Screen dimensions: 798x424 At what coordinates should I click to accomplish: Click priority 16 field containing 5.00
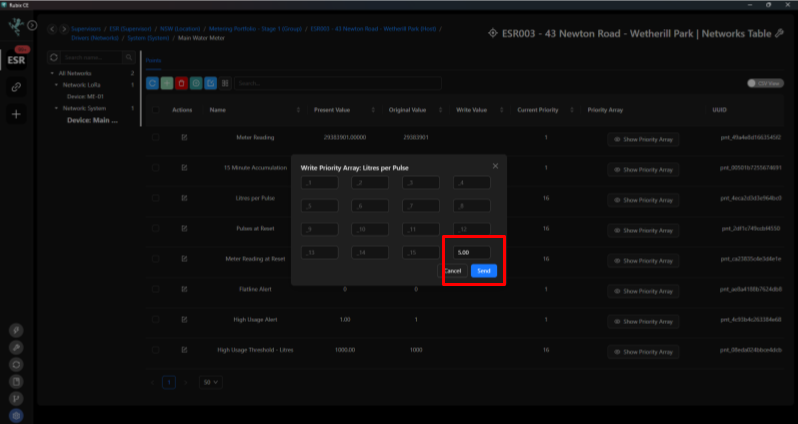coord(472,252)
